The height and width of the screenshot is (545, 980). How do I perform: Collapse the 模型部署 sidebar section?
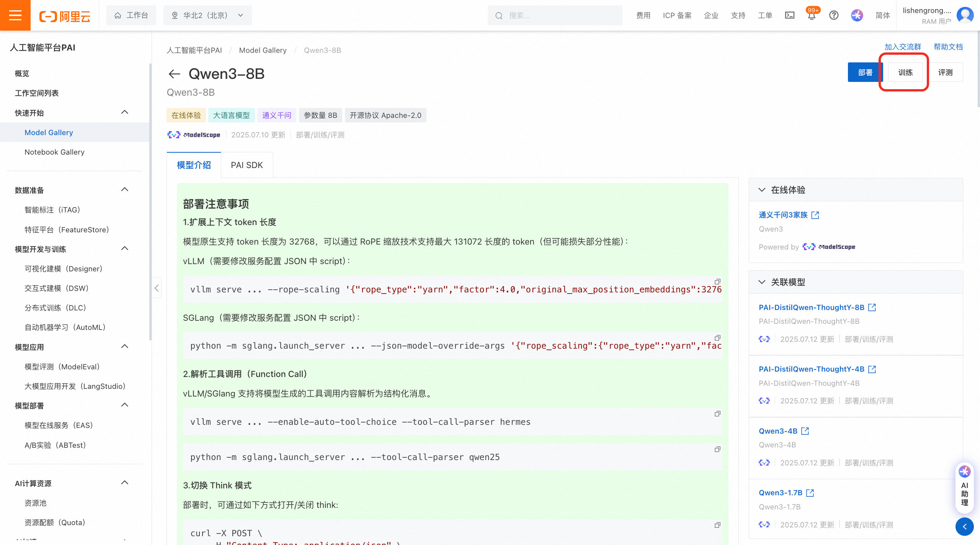click(124, 405)
